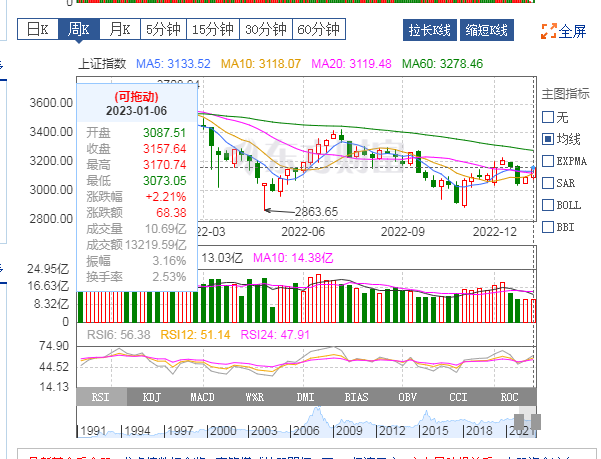Click the 2023-01-06 date in the tooltip
Screen dimensions: 601x459
(x=136, y=111)
